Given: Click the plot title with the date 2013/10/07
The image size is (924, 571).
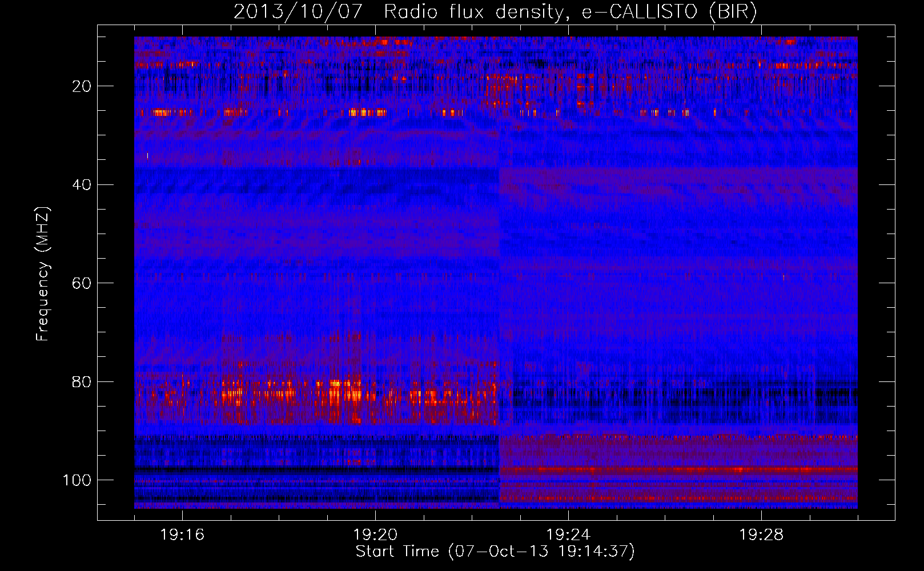Looking at the screenshot, I should (495, 12).
